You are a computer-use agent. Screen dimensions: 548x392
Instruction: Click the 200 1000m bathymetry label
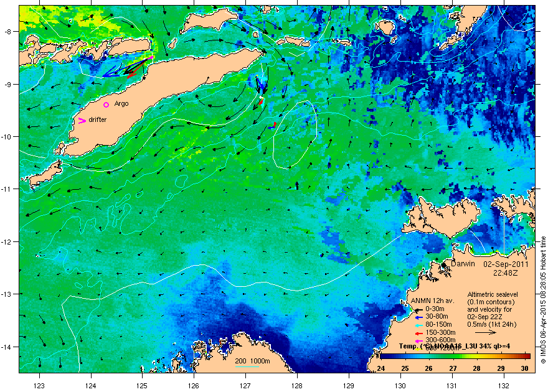click(252, 362)
